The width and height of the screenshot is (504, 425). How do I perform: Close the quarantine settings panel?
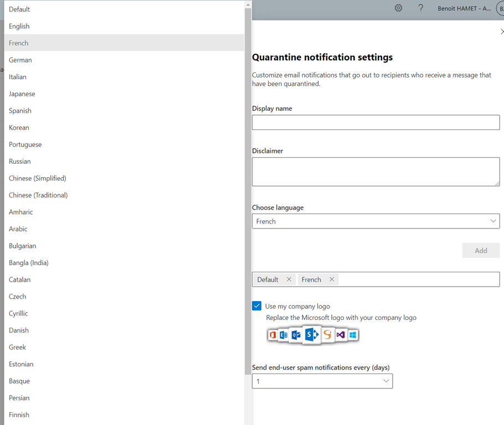(501, 32)
